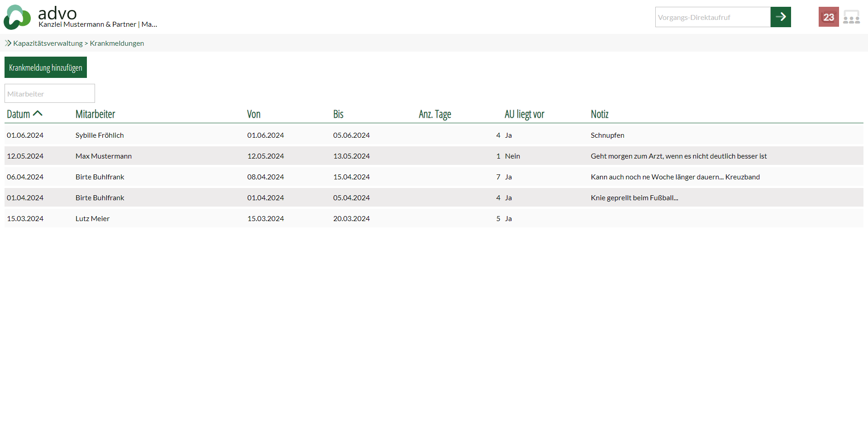Select the Sybille Fröhlich sick note row
This screenshot has width=868, height=434.
pos(100,135)
